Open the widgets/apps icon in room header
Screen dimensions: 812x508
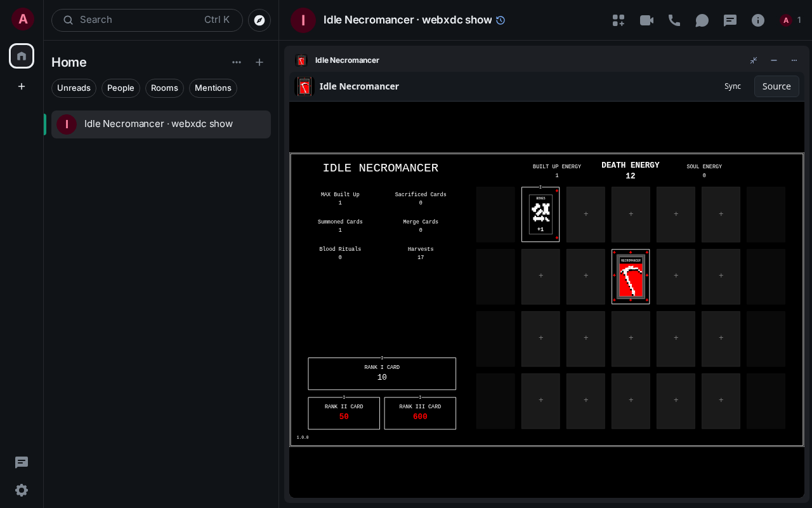click(x=619, y=20)
